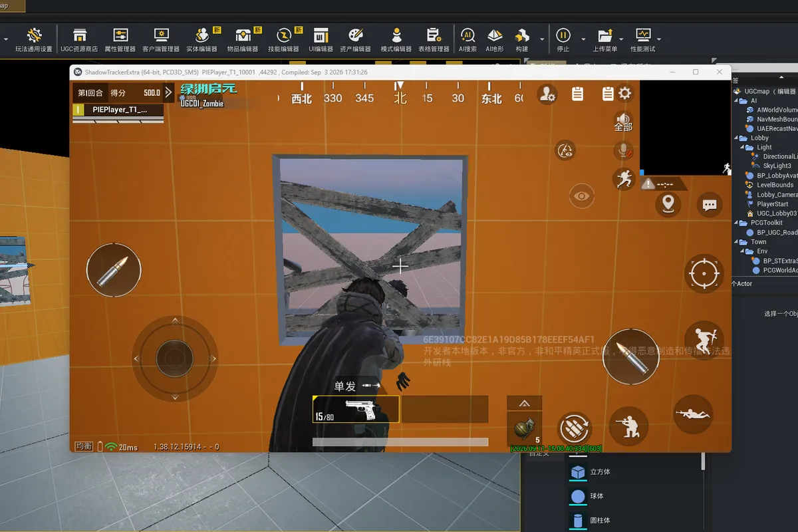
Task: Tap the jump button
Action: tap(704, 340)
